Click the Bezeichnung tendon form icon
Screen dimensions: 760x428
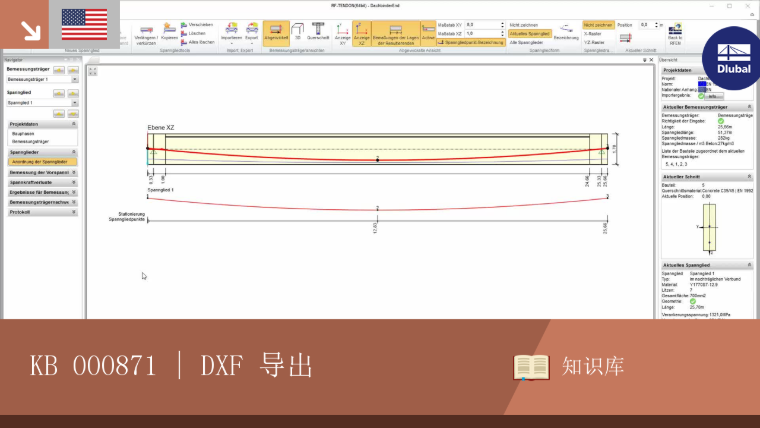point(566,32)
